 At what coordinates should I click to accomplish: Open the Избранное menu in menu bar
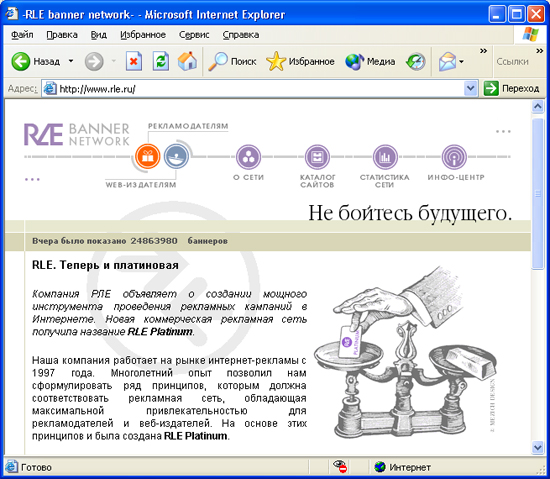[143, 35]
